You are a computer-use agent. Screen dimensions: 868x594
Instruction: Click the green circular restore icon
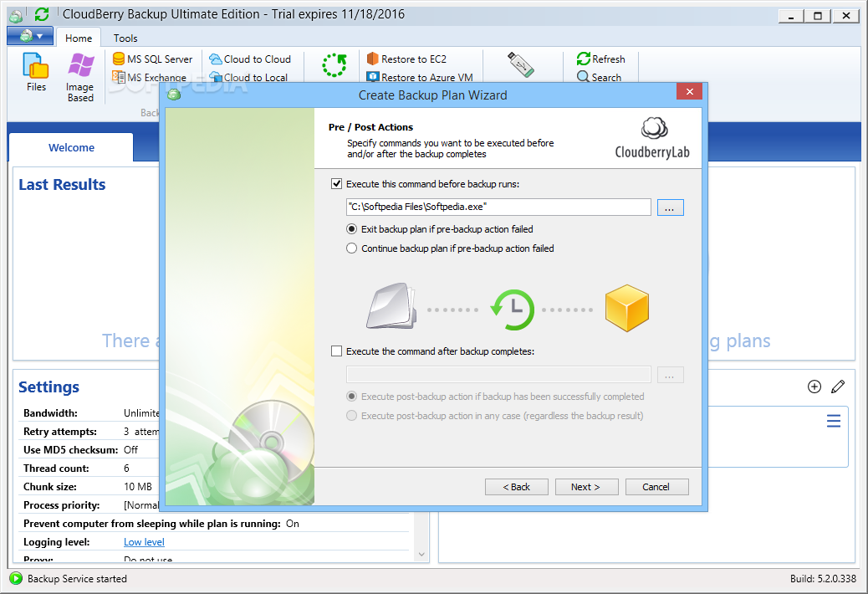[334, 65]
